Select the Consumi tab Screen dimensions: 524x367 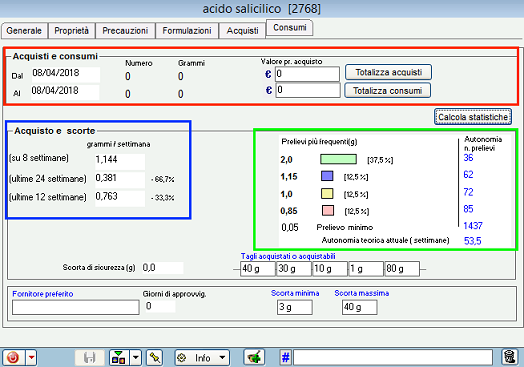click(290, 28)
